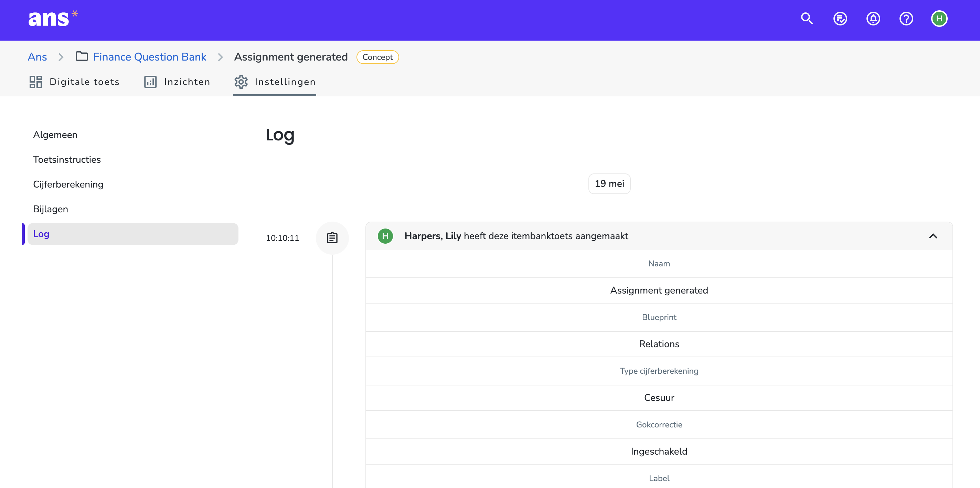Click the Relations value row
Image resolution: width=980 pixels, height=488 pixels.
click(659, 344)
